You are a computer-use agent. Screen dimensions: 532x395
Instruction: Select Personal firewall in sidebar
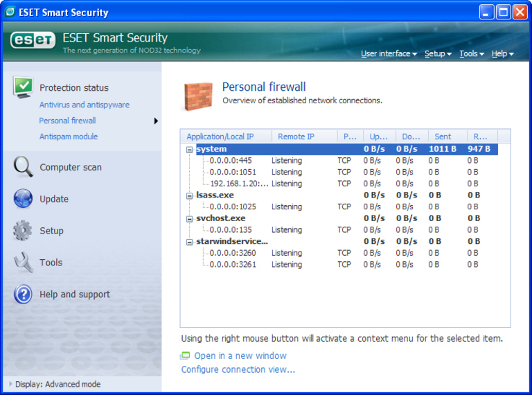67,121
